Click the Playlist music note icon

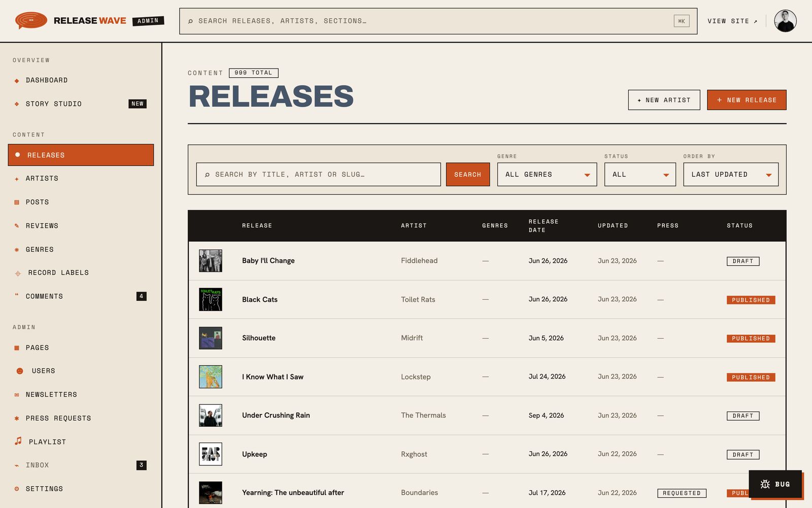point(18,441)
